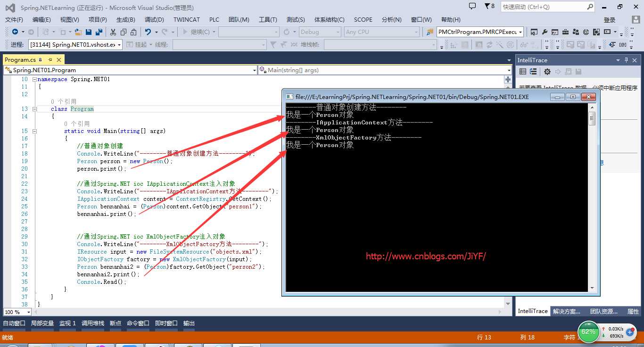The height and width of the screenshot is (347, 644).
Task: Open the TWINCAT menu
Action: coord(187,20)
